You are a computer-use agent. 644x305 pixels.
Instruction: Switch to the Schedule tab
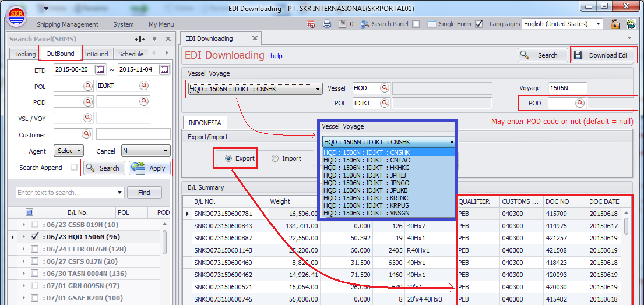point(131,54)
